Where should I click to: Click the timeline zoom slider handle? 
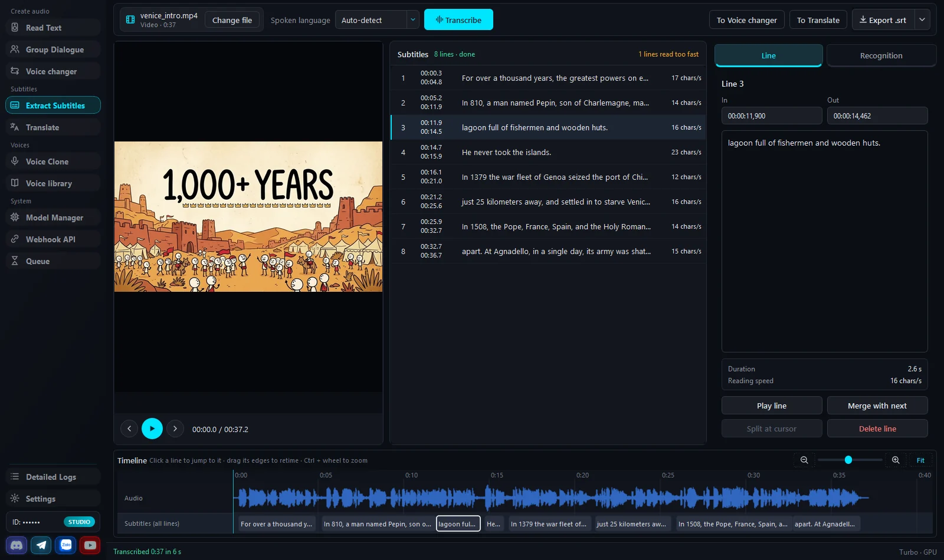coord(848,460)
